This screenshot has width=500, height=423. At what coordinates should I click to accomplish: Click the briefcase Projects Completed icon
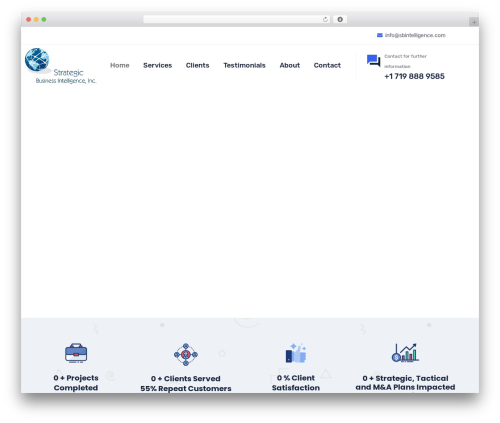(76, 353)
